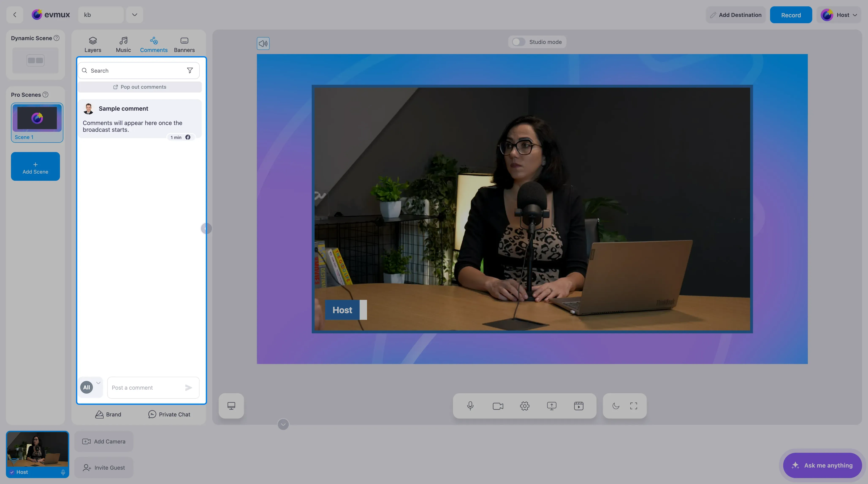This screenshot has width=868, height=484.
Task: Toggle dark mode moon icon
Action: [616, 406]
